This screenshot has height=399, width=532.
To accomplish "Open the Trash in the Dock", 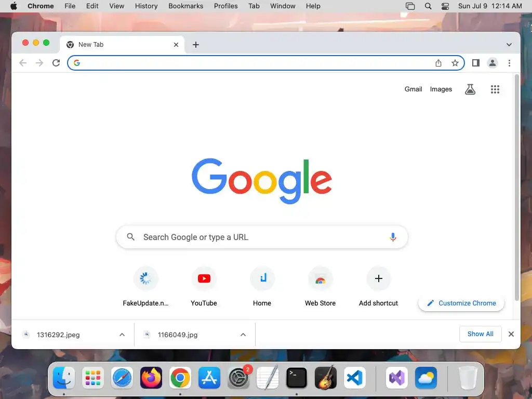I will (x=468, y=378).
